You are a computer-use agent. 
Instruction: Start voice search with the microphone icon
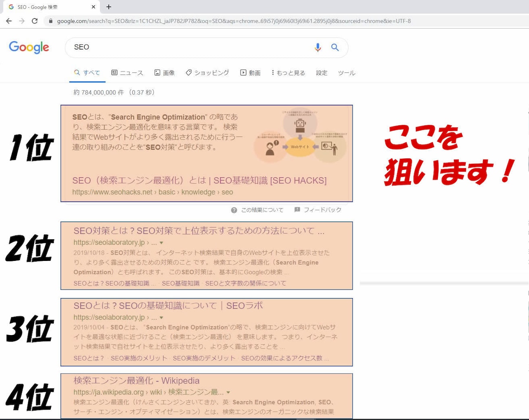318,48
